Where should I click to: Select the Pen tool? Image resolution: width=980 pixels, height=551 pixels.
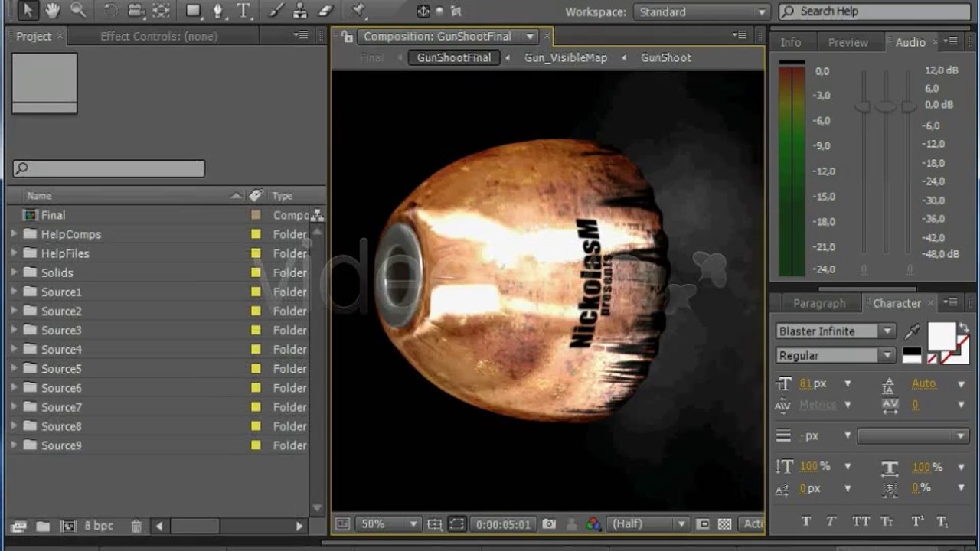218,11
